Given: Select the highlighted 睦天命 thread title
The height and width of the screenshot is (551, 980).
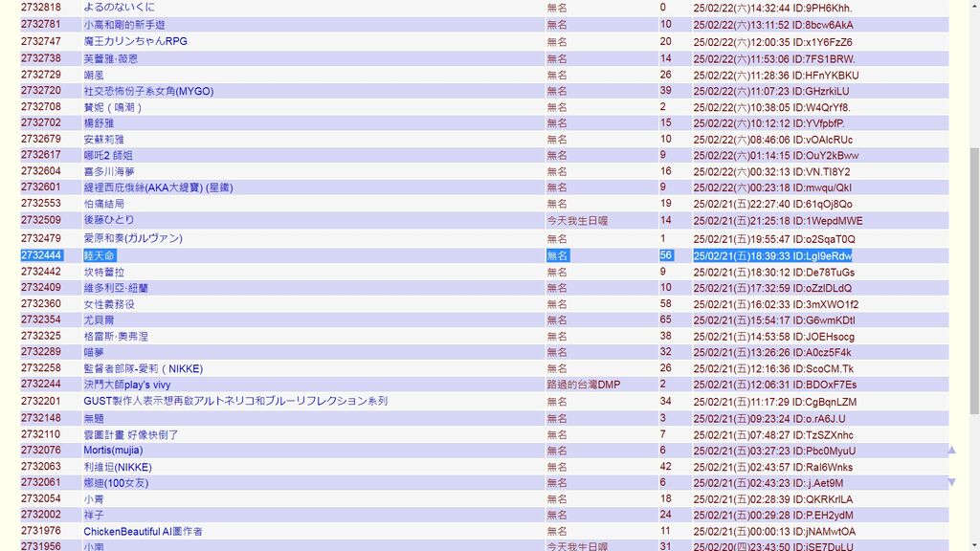Looking at the screenshot, I should (x=99, y=255).
